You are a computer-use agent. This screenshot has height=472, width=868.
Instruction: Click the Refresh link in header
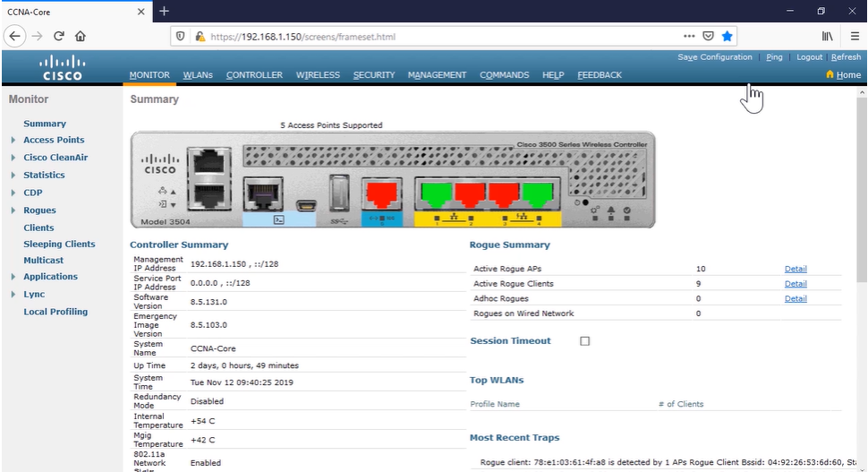846,57
